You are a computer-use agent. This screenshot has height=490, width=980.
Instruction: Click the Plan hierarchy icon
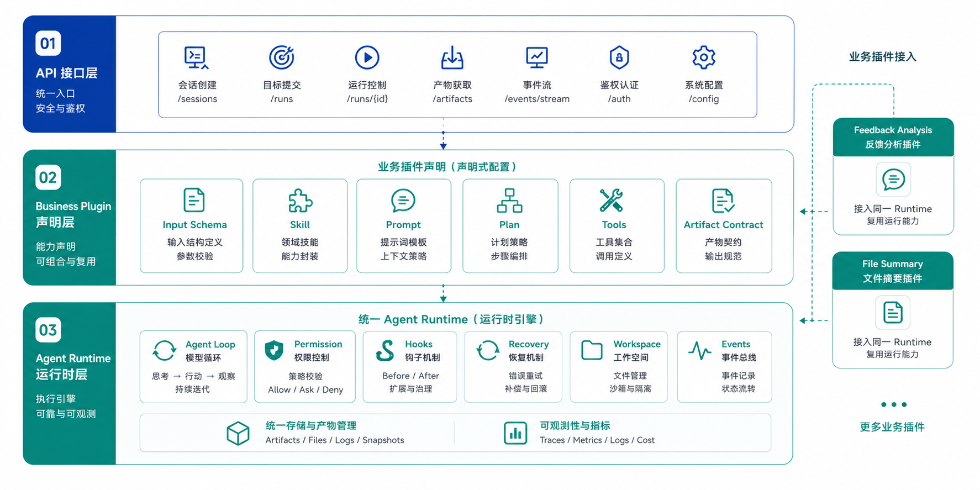click(509, 201)
